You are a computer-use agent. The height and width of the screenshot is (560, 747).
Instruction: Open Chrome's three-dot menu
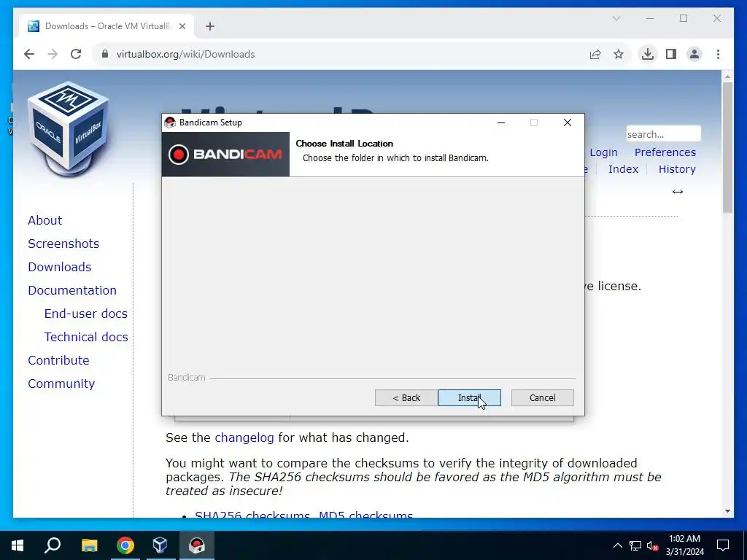(718, 54)
